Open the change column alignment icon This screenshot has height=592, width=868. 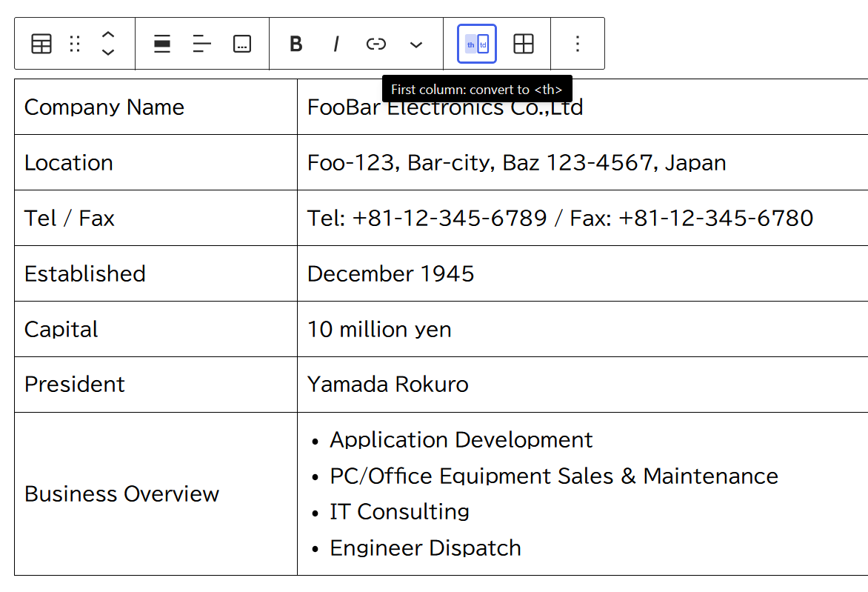tap(202, 44)
